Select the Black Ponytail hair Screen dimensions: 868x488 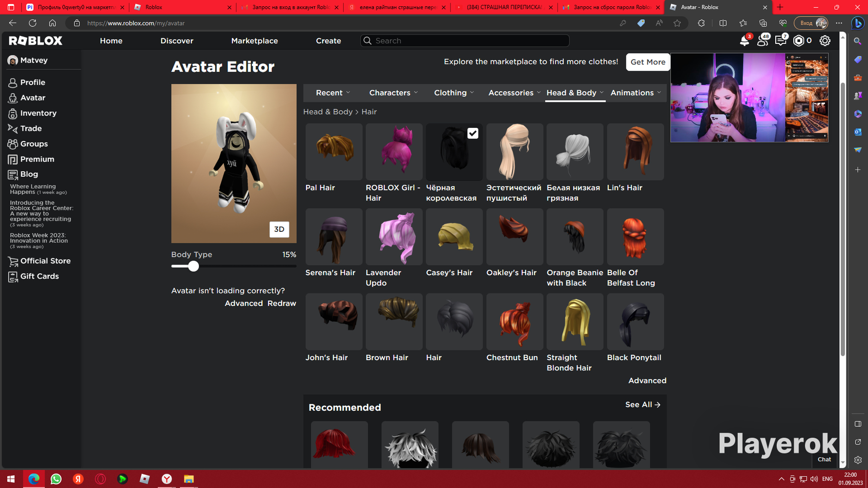pyautogui.click(x=636, y=322)
